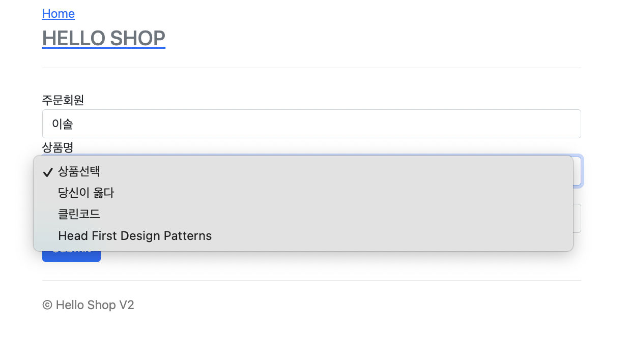This screenshot has height=364, width=628.
Task: Click empty space right of Head First Design Patterns
Action: point(392,236)
